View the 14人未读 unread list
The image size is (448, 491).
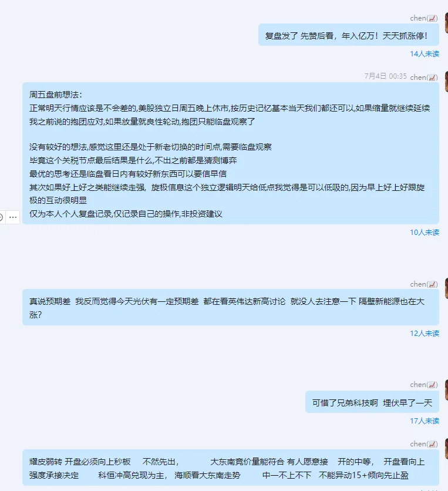pos(425,54)
